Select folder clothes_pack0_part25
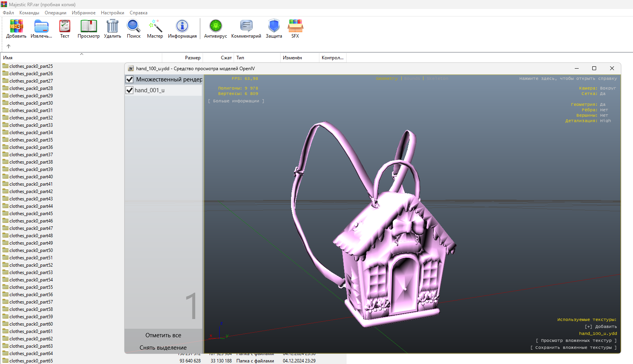The height and width of the screenshot is (364, 633). [31, 66]
